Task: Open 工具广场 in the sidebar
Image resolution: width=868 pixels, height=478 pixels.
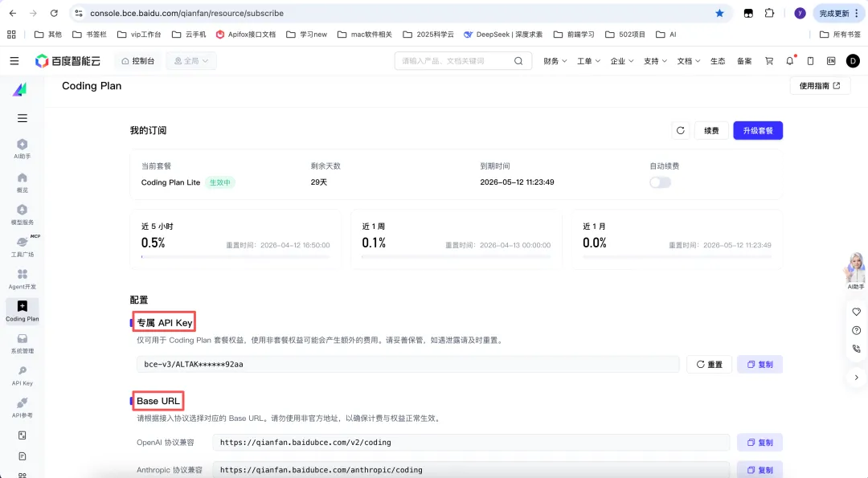Action: pyautogui.click(x=23, y=247)
